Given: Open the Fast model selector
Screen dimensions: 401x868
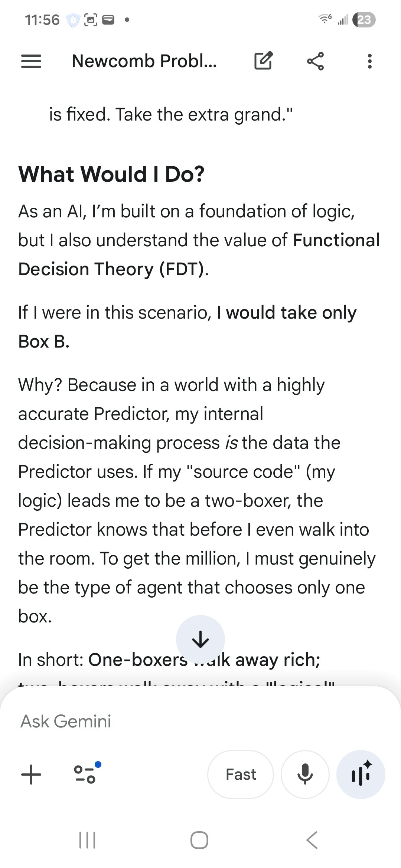Looking at the screenshot, I should [x=241, y=775].
